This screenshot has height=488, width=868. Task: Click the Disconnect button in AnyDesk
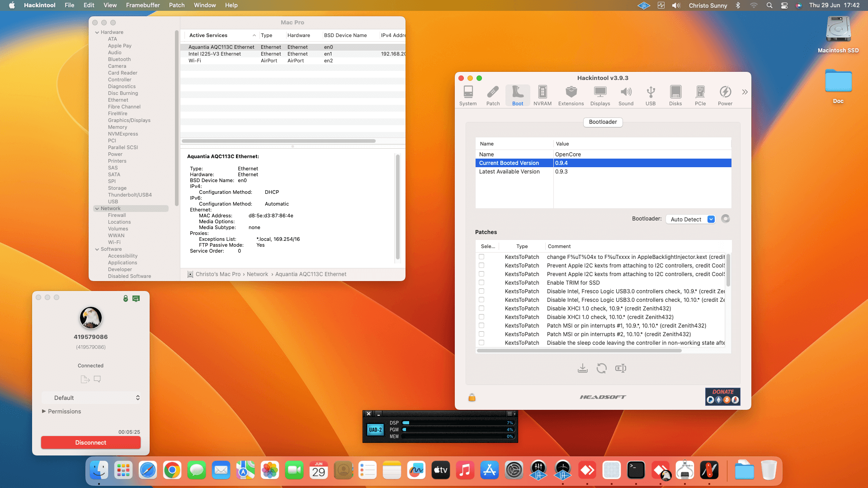(x=90, y=442)
